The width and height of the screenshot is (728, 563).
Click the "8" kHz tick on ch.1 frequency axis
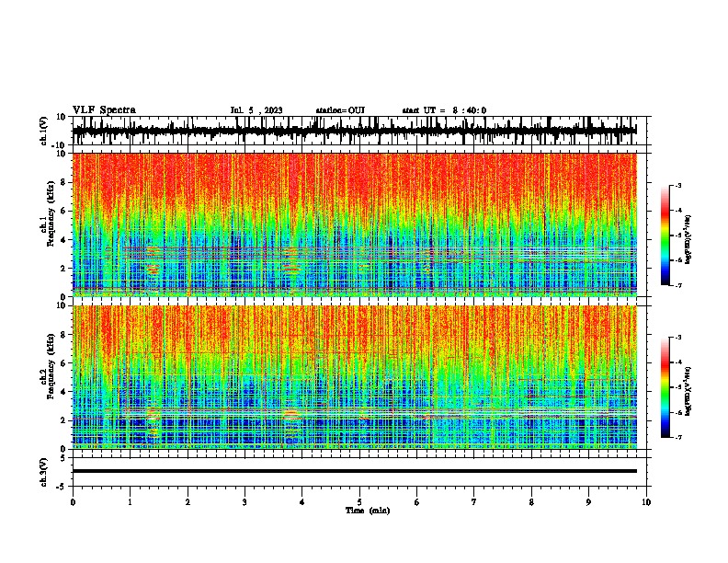63,182
